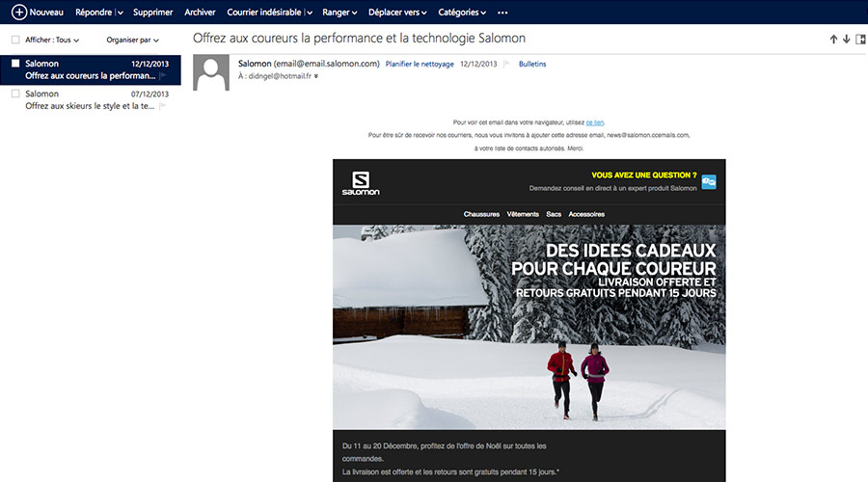This screenshot has height=482, width=868.
Task: Click the sender avatar picture
Action: [211, 72]
